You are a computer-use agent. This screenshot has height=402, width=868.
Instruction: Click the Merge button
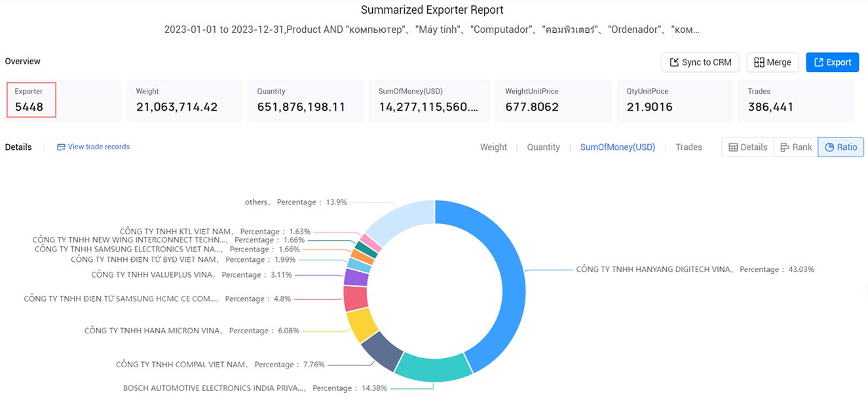pyautogui.click(x=772, y=62)
